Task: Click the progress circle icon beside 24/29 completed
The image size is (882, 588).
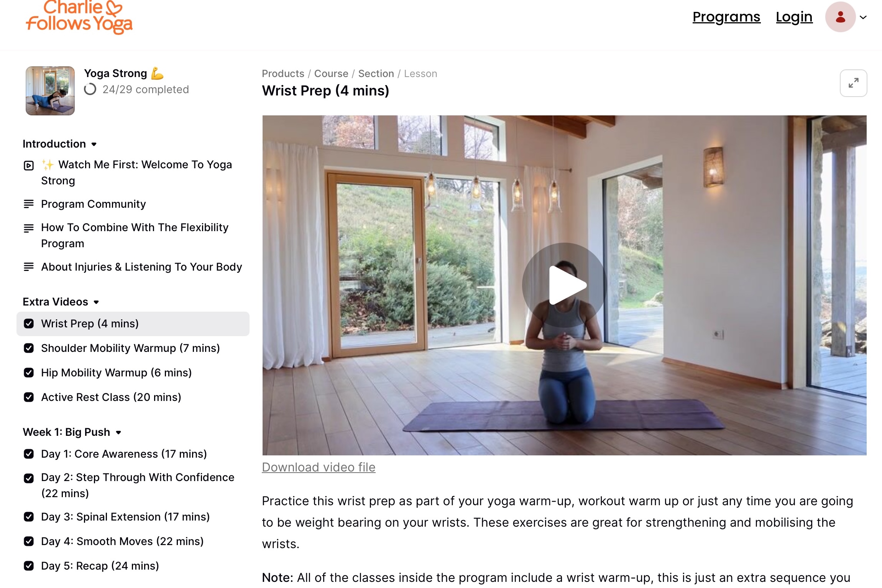Action: 90,89
